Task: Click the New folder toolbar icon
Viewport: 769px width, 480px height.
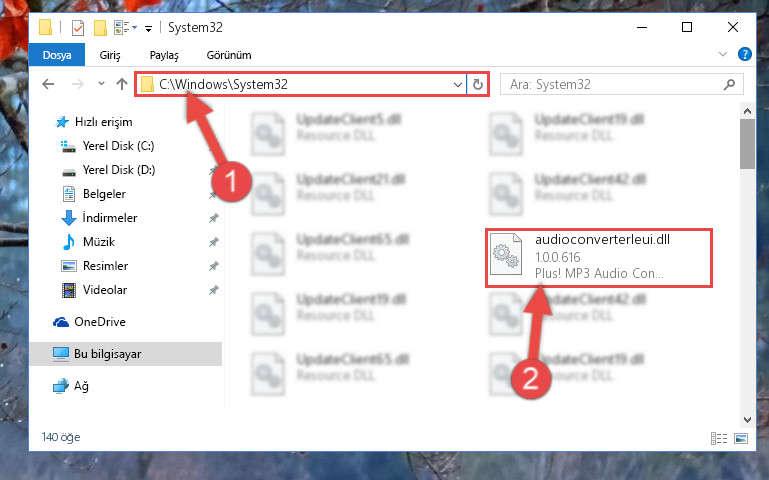Action: [x=101, y=27]
